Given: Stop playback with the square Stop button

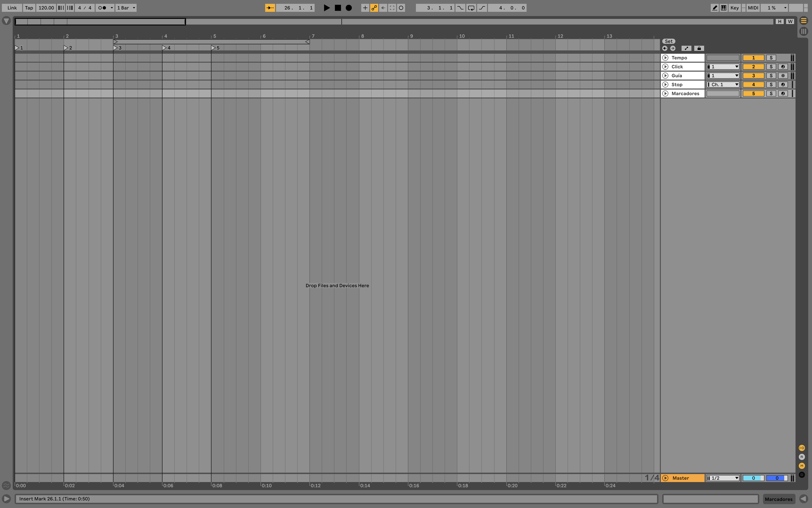Looking at the screenshot, I should pos(338,8).
